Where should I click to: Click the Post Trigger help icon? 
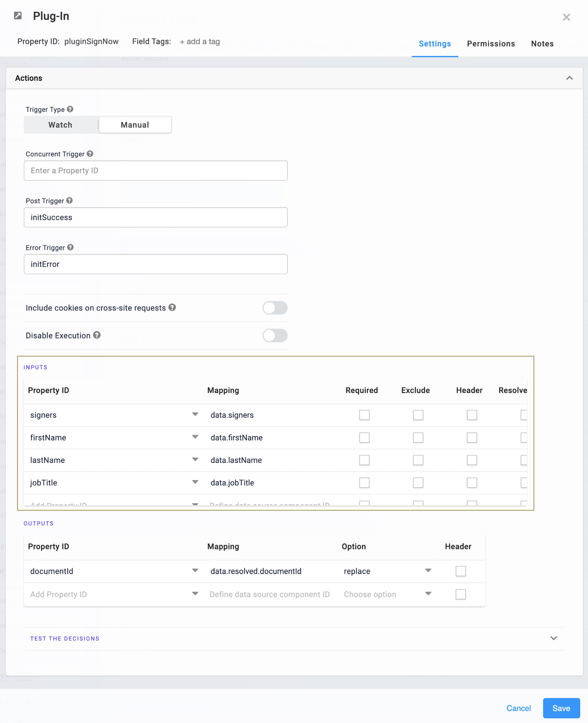pos(70,200)
